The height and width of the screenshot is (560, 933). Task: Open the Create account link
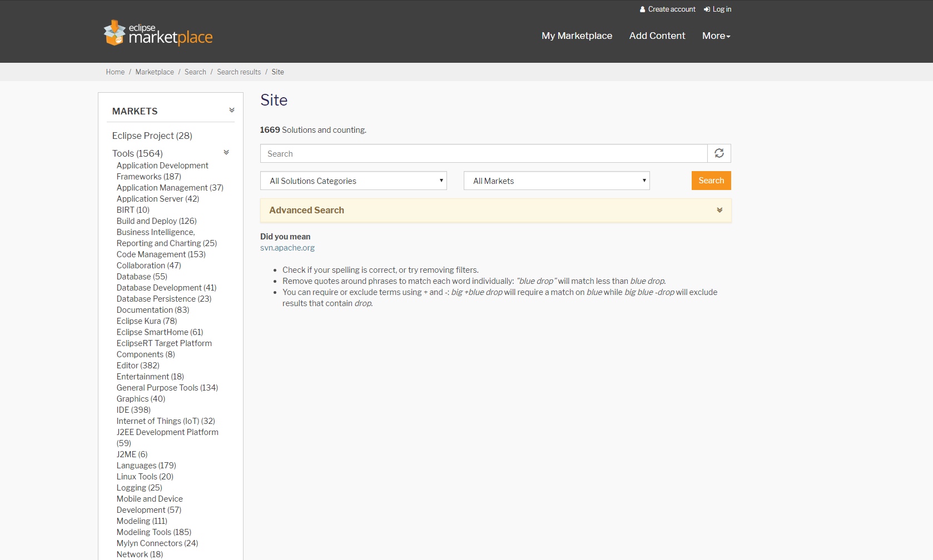click(x=667, y=9)
